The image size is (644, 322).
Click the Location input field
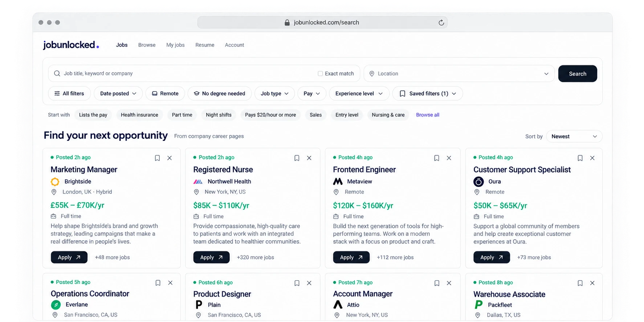(459, 74)
